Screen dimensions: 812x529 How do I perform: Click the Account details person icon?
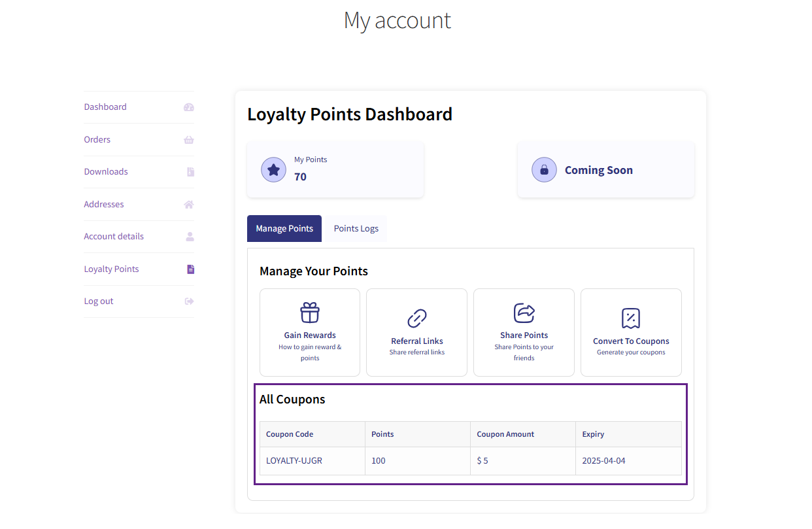tap(190, 237)
